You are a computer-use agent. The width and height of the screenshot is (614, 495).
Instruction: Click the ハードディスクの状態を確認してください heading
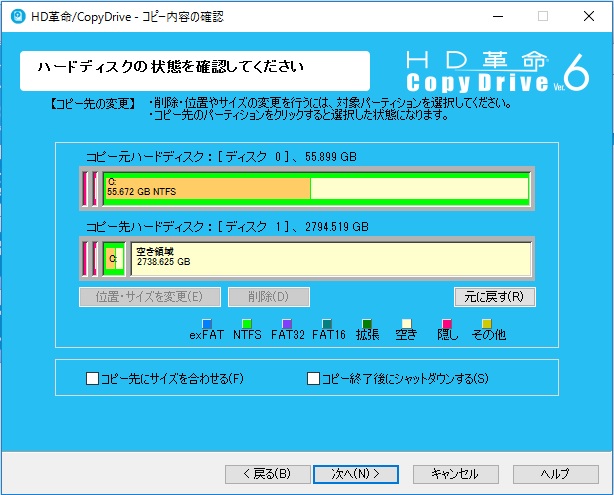(171, 67)
